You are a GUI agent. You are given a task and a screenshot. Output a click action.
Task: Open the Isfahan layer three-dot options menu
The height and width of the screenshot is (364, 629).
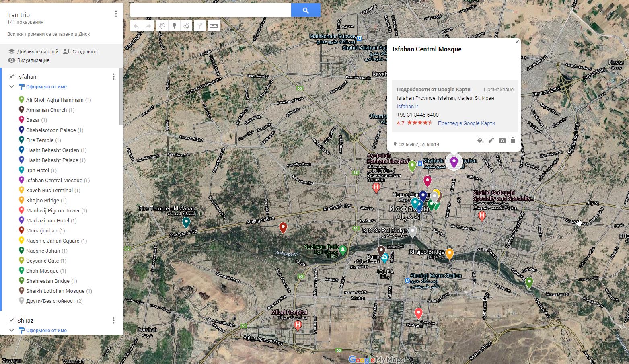(113, 76)
